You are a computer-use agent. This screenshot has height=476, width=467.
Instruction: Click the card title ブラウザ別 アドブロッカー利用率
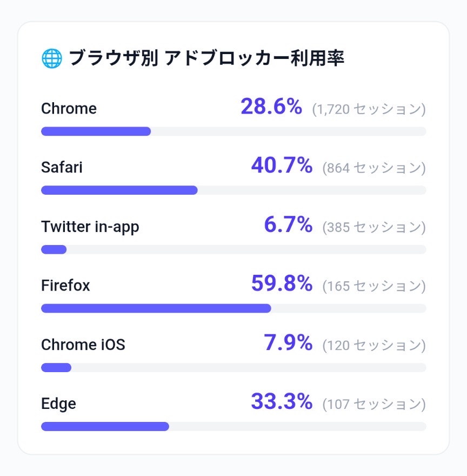[x=206, y=58]
